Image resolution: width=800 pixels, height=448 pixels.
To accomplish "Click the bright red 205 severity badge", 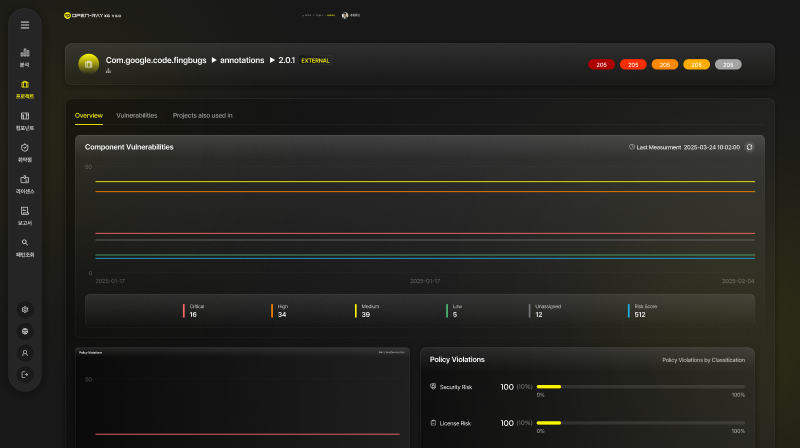I will [x=633, y=65].
